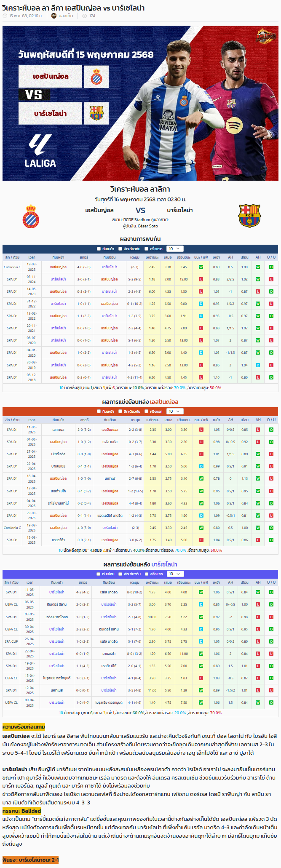The image size is (281, 868).
Task: Click green W result badge in head-to-head 19-03-2025 row
Action: (201, 267)
